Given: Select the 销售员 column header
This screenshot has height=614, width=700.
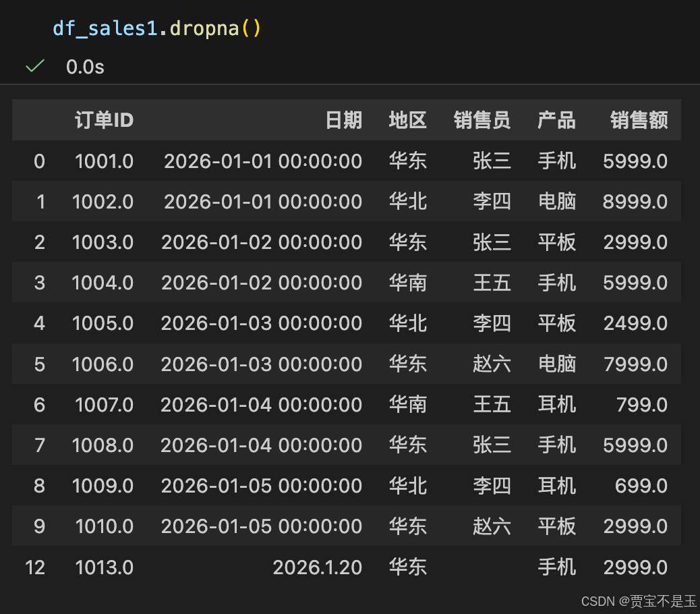Looking at the screenshot, I should pos(482,120).
